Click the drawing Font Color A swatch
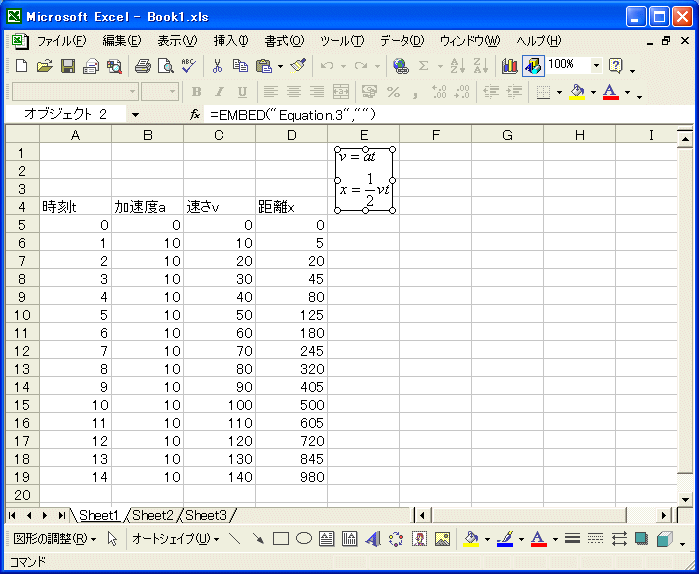The image size is (699, 574). [x=539, y=539]
